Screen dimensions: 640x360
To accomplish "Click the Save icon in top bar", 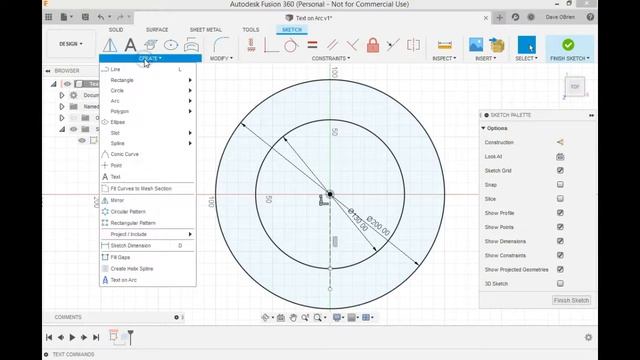I will [x=85, y=17].
